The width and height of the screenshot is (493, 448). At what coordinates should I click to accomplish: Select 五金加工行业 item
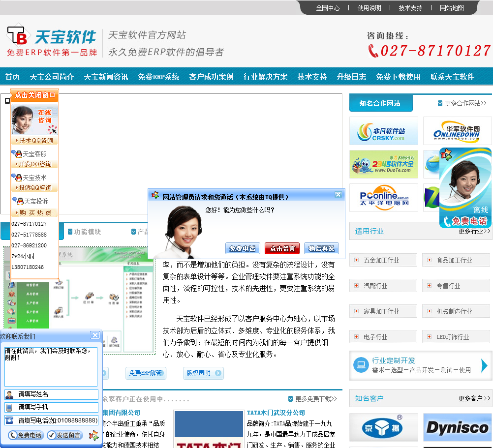[383, 260]
